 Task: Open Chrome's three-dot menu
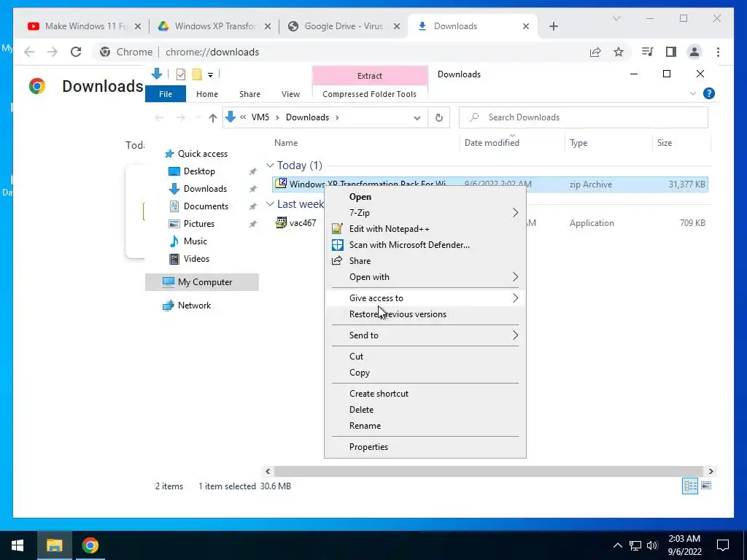pyautogui.click(x=718, y=52)
